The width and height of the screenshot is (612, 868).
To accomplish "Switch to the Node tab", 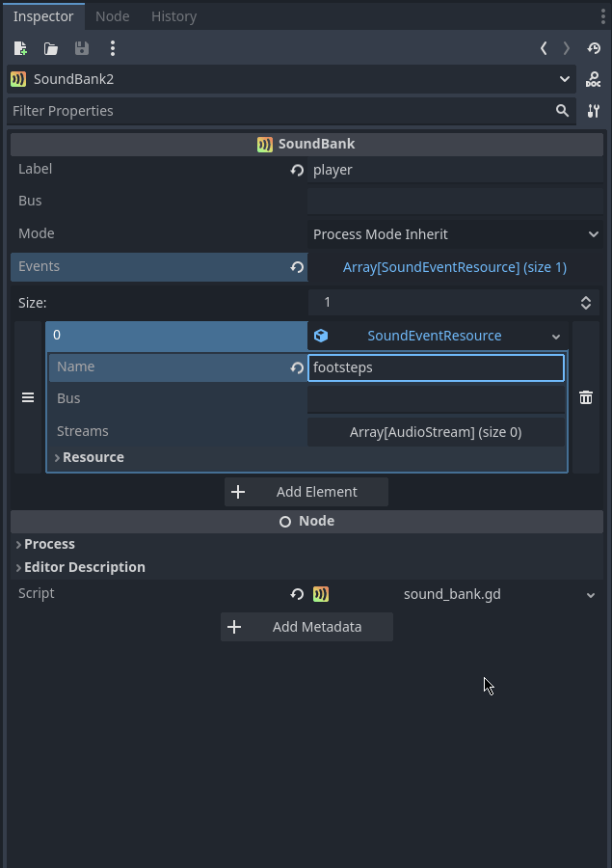I will coord(113,16).
